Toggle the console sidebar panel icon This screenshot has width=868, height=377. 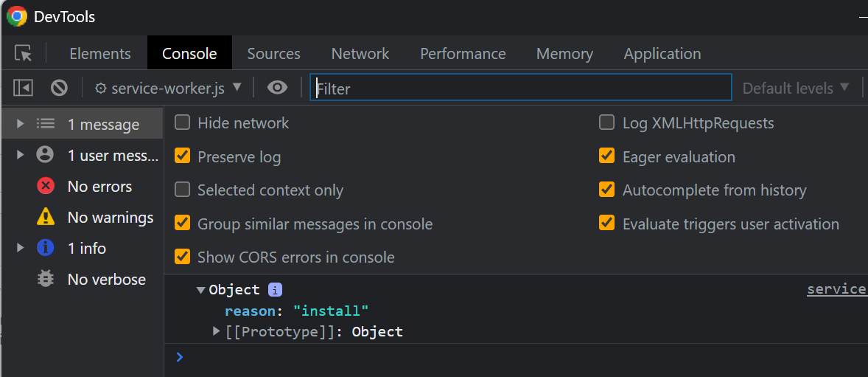coord(24,88)
